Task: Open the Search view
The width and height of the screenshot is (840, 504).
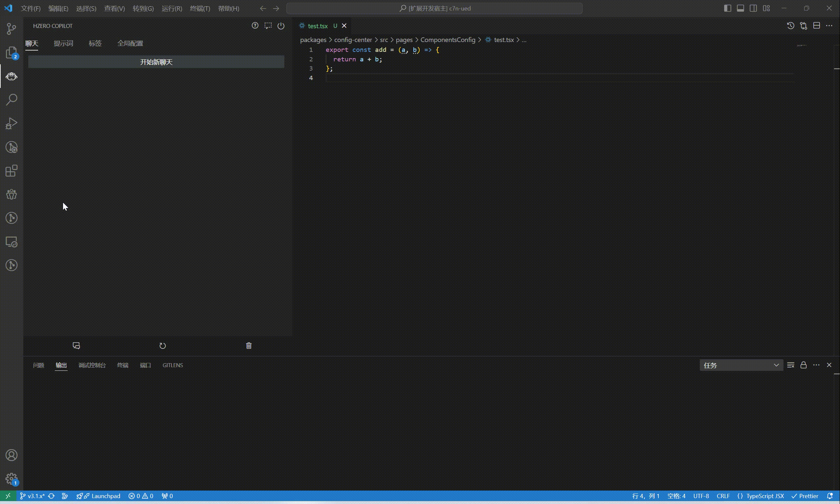Action: 11,100
